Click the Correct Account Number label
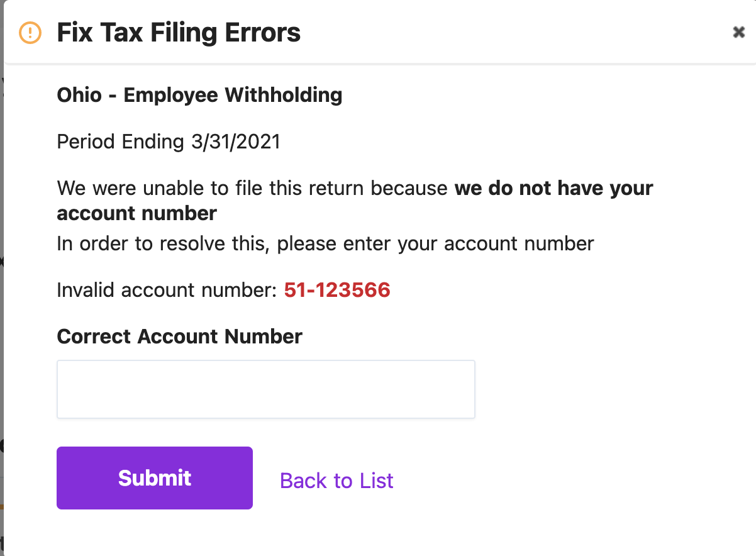The height and width of the screenshot is (556, 756). click(179, 336)
